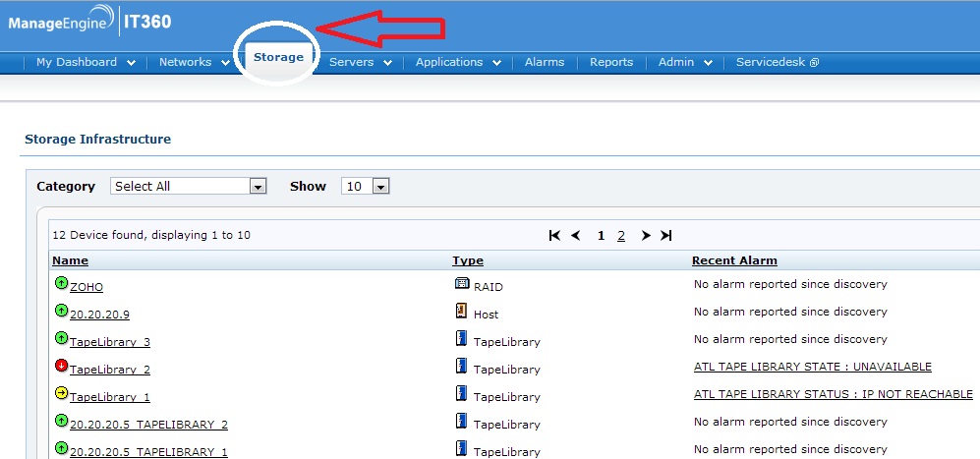980x459 pixels.
Task: Go to the first page using pagination icon
Action: click(x=554, y=236)
